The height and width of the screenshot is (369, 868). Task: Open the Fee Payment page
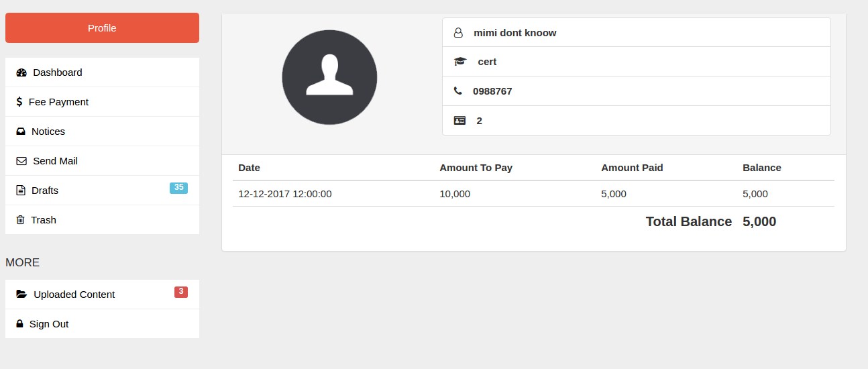point(102,102)
